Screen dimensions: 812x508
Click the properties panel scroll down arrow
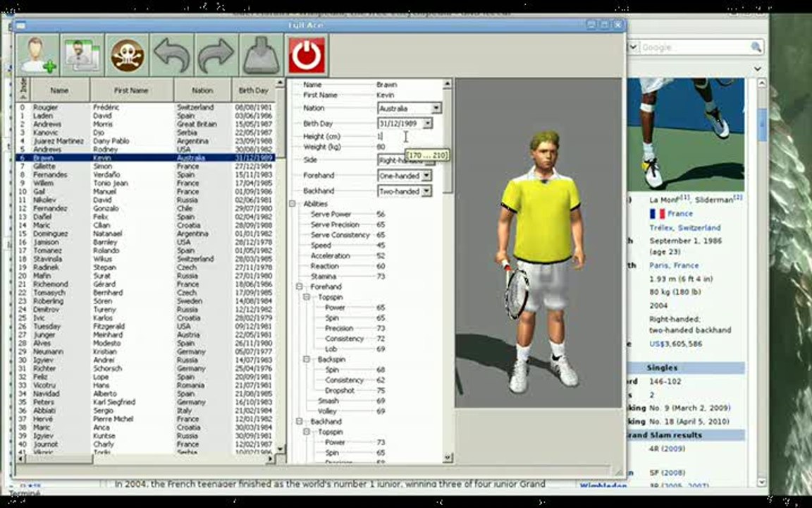tap(447, 458)
